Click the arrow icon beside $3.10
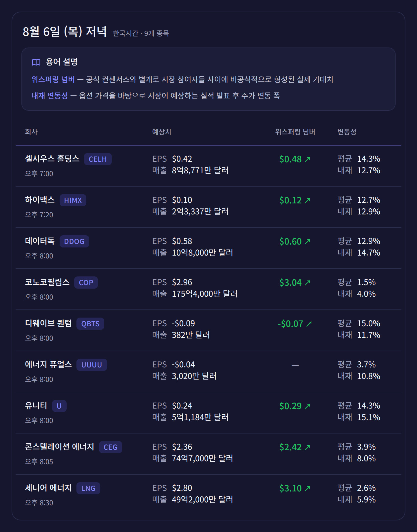Viewport: 417px width, 532px height. pos(308,488)
